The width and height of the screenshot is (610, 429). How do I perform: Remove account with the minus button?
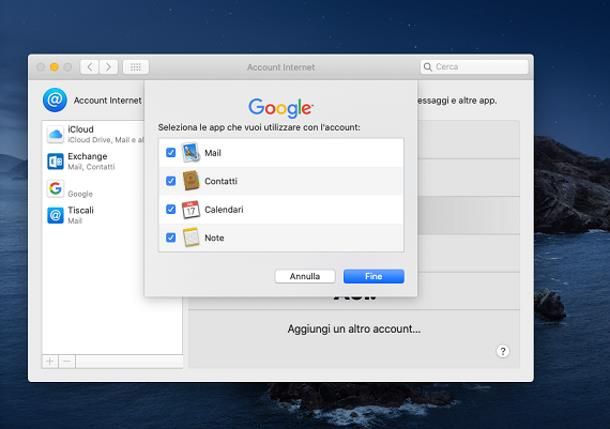pyautogui.click(x=67, y=361)
